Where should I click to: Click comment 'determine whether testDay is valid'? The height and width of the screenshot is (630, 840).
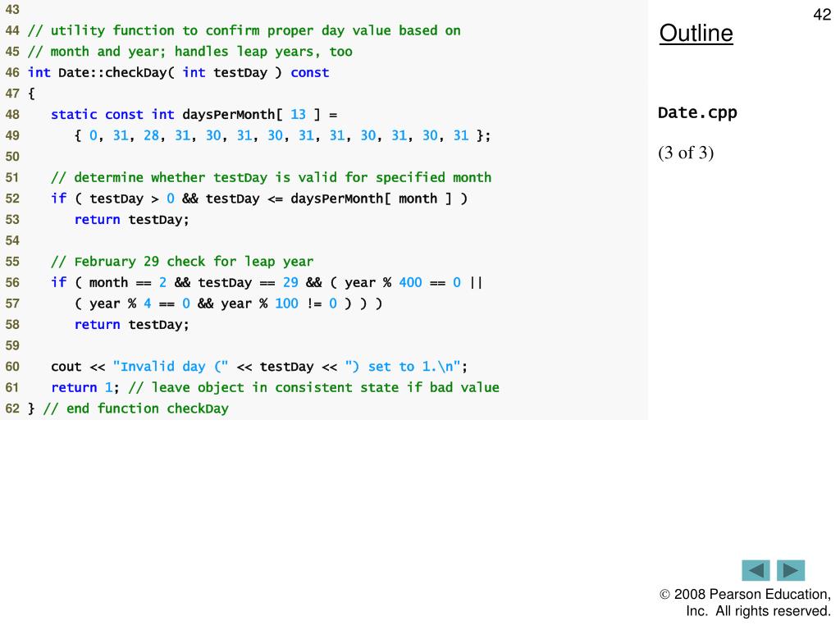click(x=271, y=177)
